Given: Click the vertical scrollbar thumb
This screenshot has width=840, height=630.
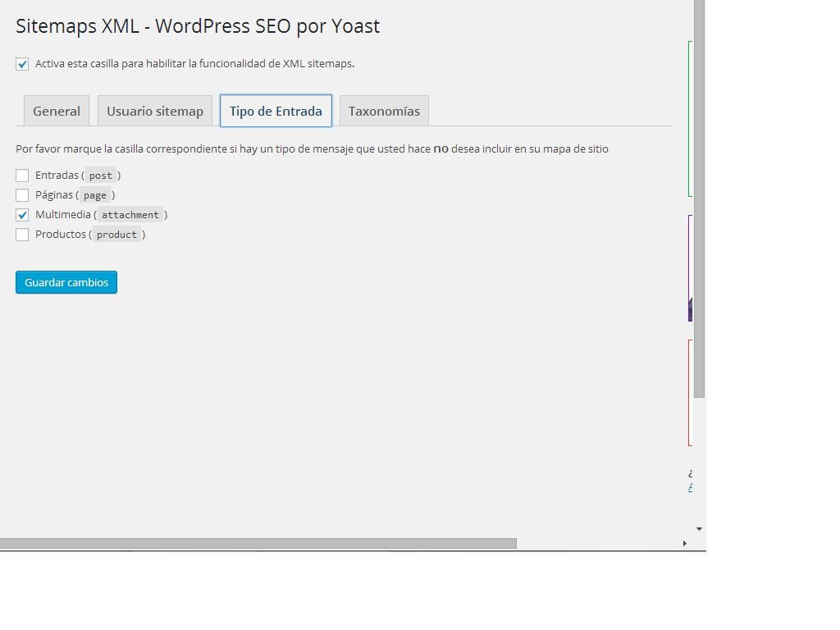Looking at the screenshot, I should [699, 199].
